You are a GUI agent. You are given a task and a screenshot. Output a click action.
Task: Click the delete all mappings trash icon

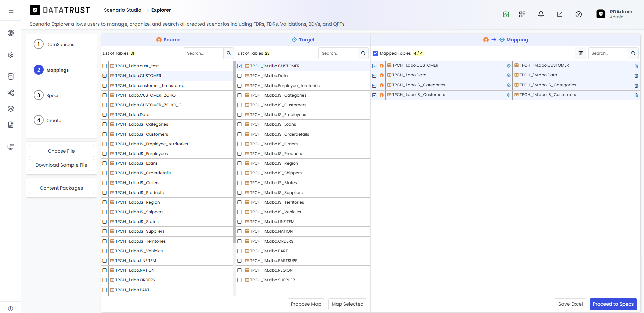point(581,53)
